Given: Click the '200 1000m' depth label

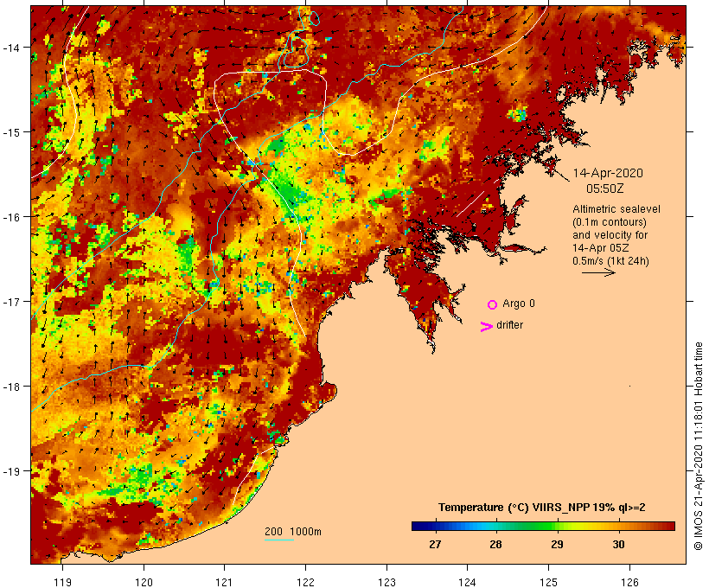Looking at the screenshot, I should [293, 532].
